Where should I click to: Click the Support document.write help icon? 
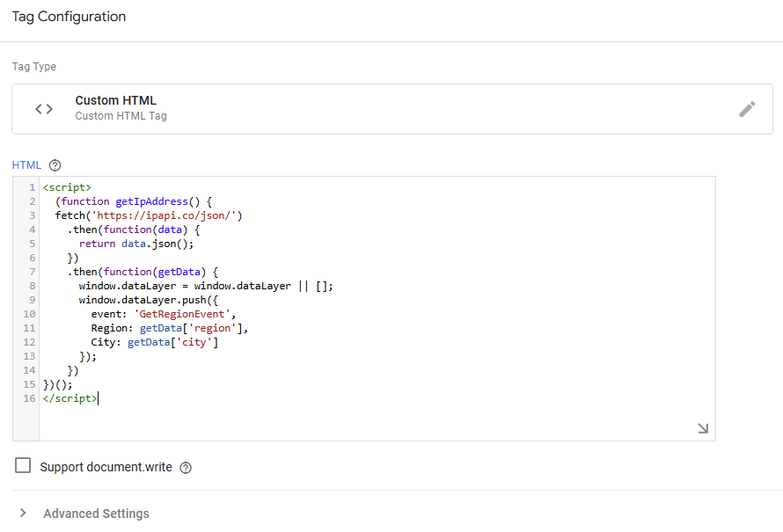(185, 467)
